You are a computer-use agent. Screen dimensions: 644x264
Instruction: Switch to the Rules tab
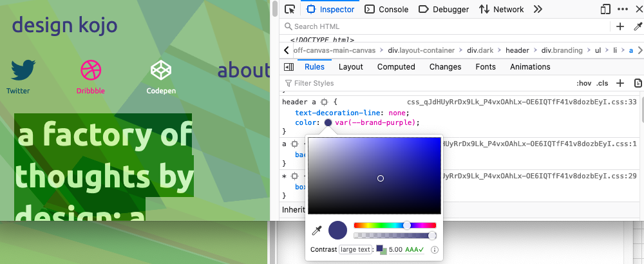315,67
